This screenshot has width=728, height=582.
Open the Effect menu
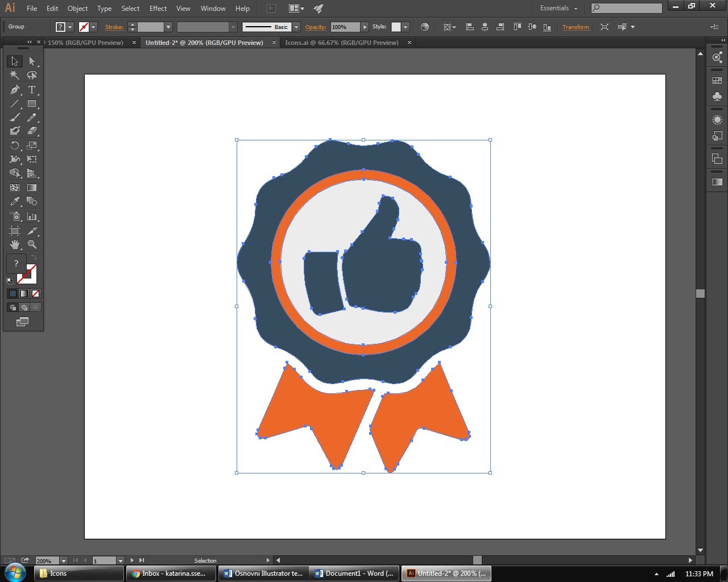click(158, 9)
